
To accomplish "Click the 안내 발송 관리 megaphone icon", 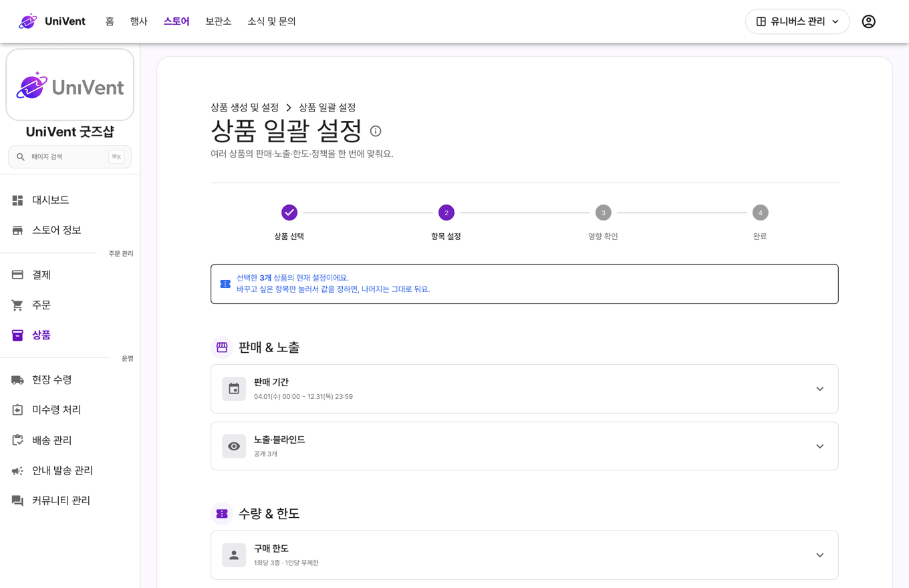I will pyautogui.click(x=18, y=471).
